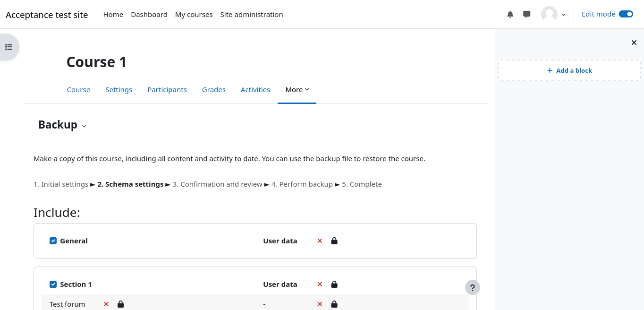The width and height of the screenshot is (644, 310).
Task: Open the Grades tab
Action: [213, 90]
